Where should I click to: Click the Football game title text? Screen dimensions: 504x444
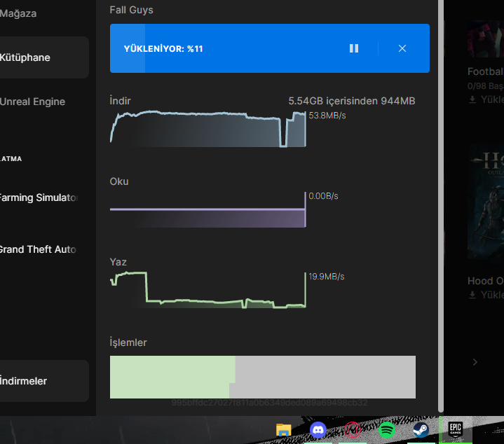(486, 71)
